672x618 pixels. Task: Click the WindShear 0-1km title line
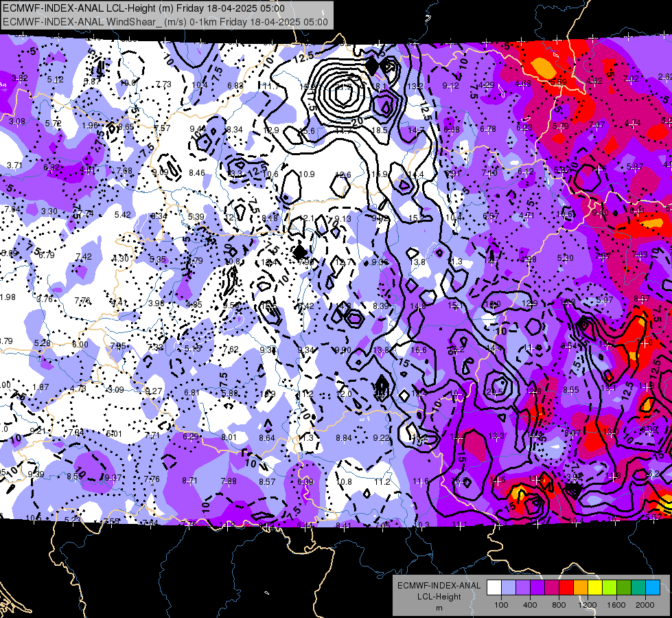tap(165, 22)
